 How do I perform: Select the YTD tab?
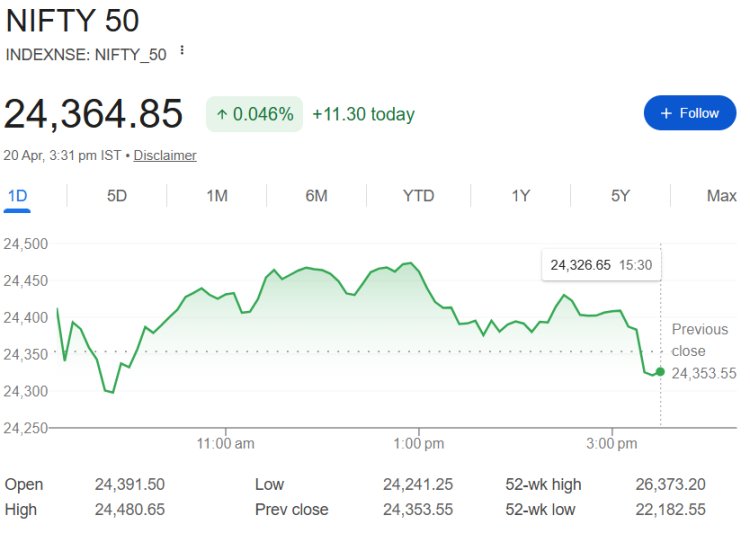pyautogui.click(x=418, y=196)
